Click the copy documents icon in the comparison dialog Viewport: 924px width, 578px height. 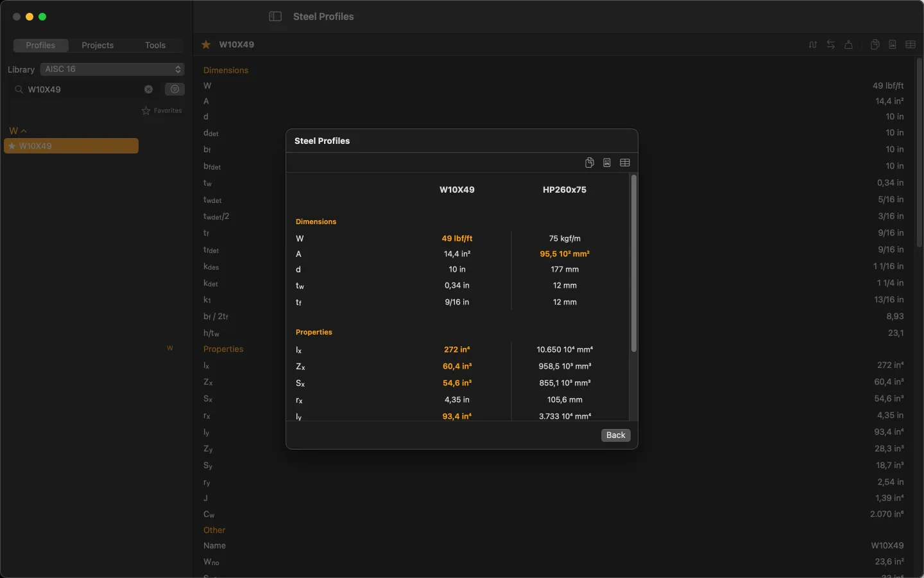(589, 162)
